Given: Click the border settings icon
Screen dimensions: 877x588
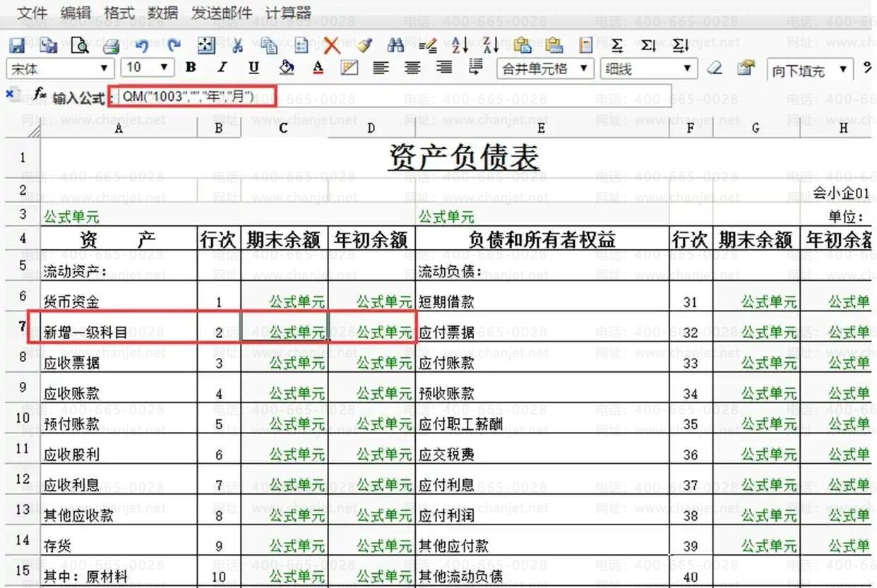Looking at the screenshot, I should [x=349, y=68].
